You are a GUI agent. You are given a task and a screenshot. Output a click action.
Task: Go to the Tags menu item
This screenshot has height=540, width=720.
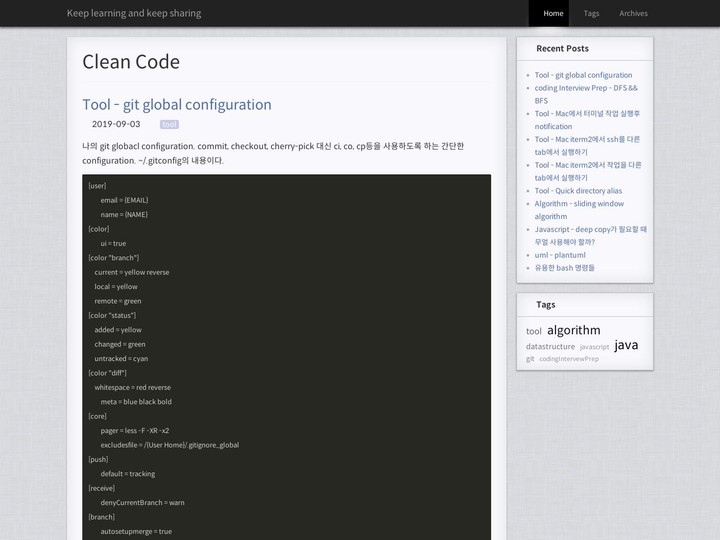pos(591,13)
